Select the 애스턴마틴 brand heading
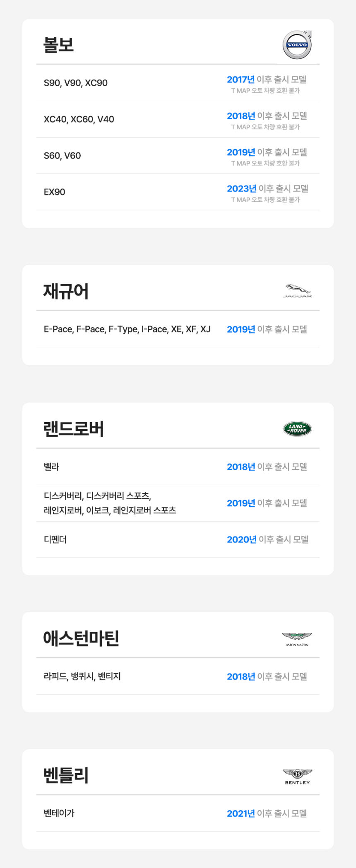 coord(81,638)
